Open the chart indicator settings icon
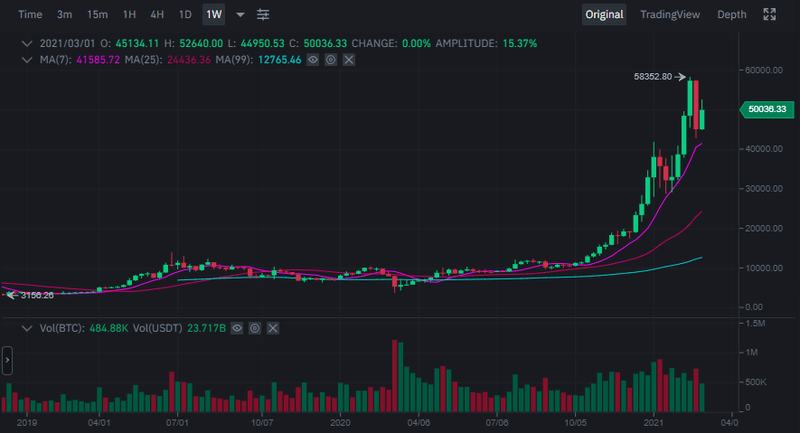This screenshot has height=433, width=800. (263, 15)
